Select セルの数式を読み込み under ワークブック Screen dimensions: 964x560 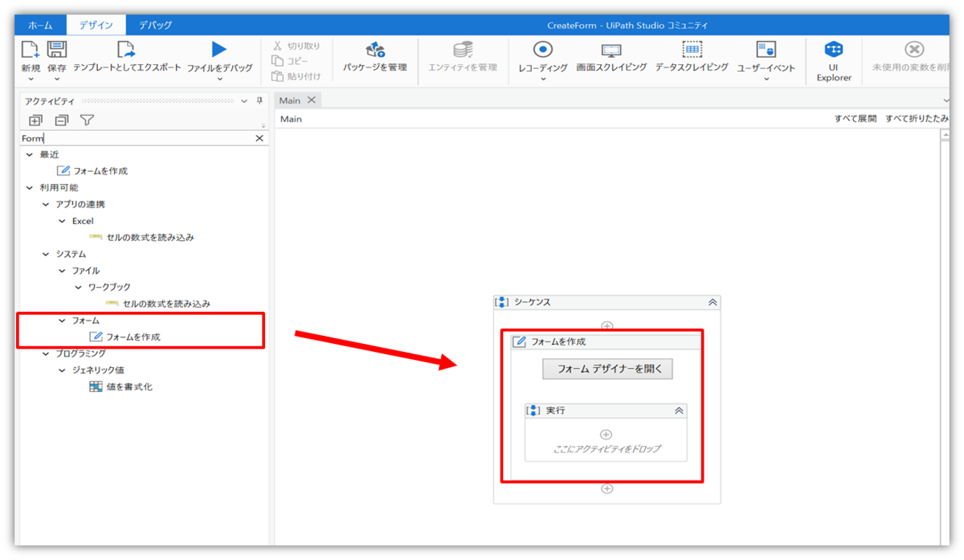[x=158, y=304]
